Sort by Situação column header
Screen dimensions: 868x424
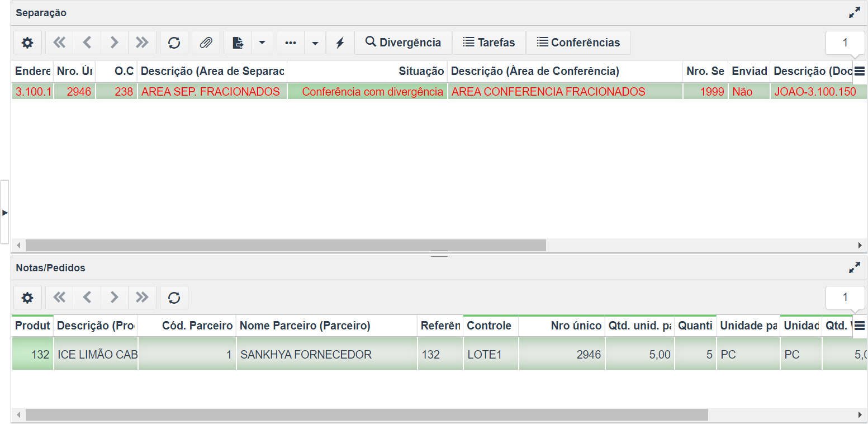click(x=367, y=71)
